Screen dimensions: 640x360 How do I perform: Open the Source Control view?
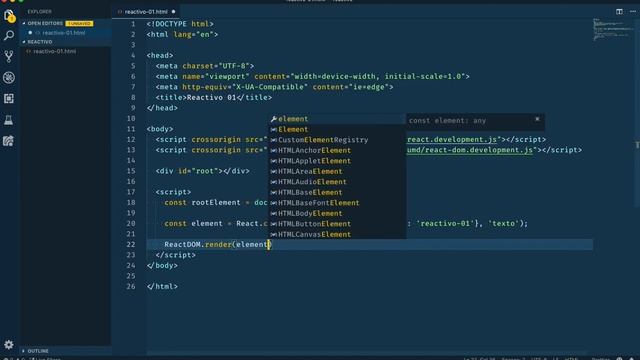tap(9, 56)
